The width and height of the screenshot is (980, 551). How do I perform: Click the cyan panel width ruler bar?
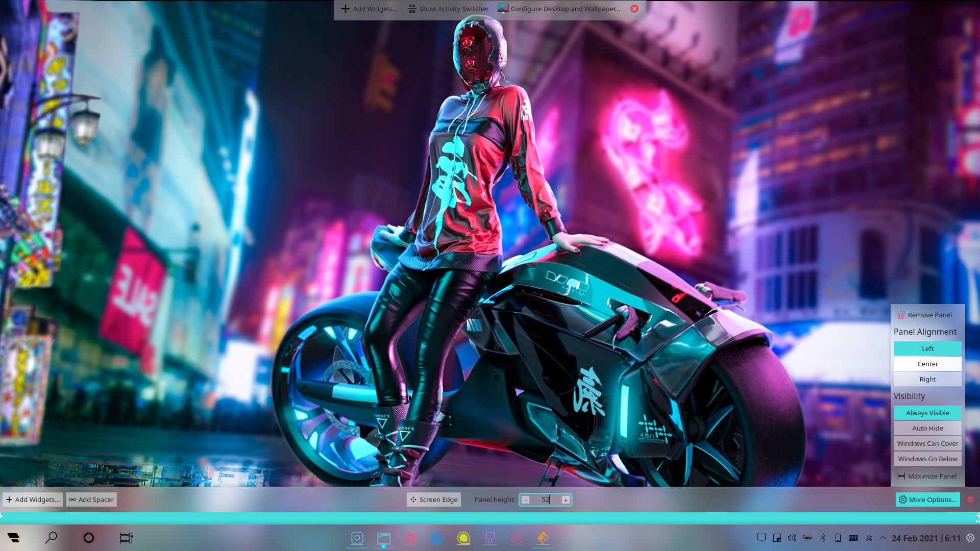coord(490,518)
